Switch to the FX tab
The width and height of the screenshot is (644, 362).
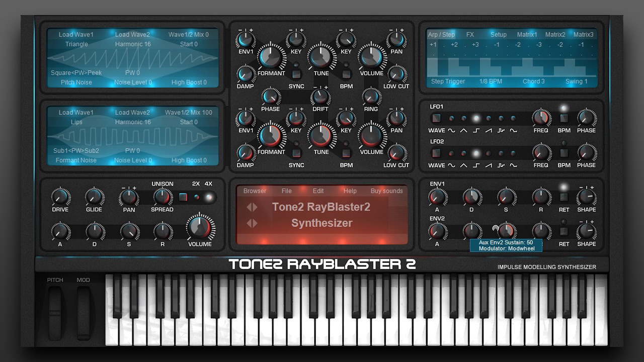[470, 35]
